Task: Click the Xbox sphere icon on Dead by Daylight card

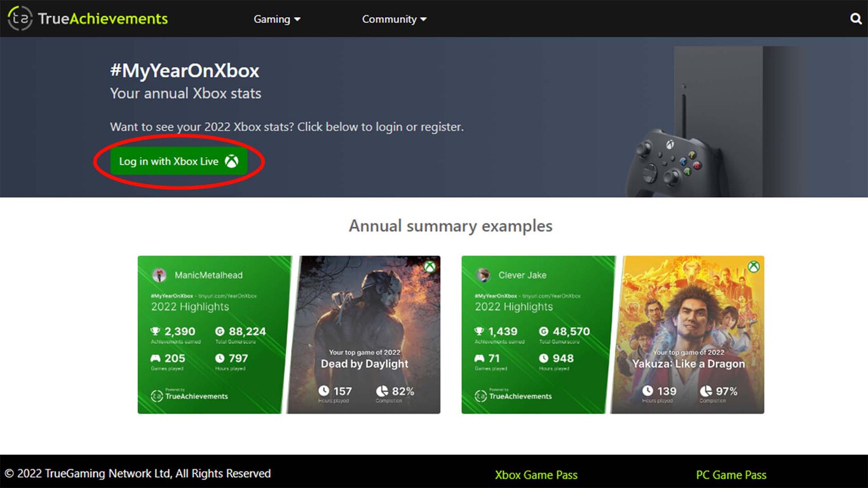Action: coord(430,267)
